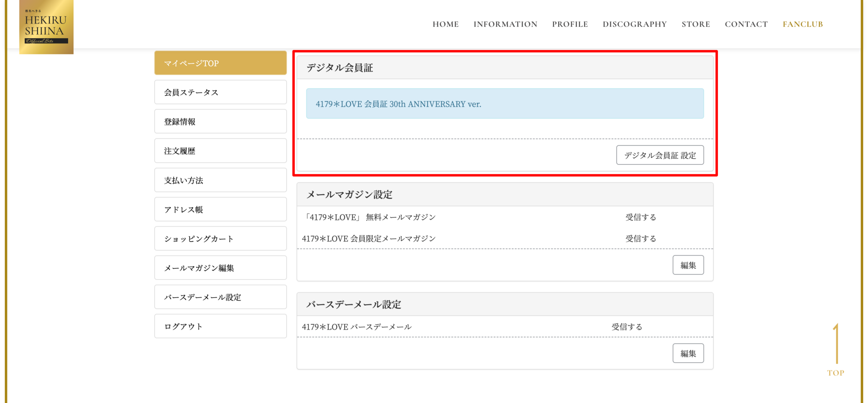Open アドレス帳 in the sidebar
This screenshot has width=868, height=403.
[220, 209]
